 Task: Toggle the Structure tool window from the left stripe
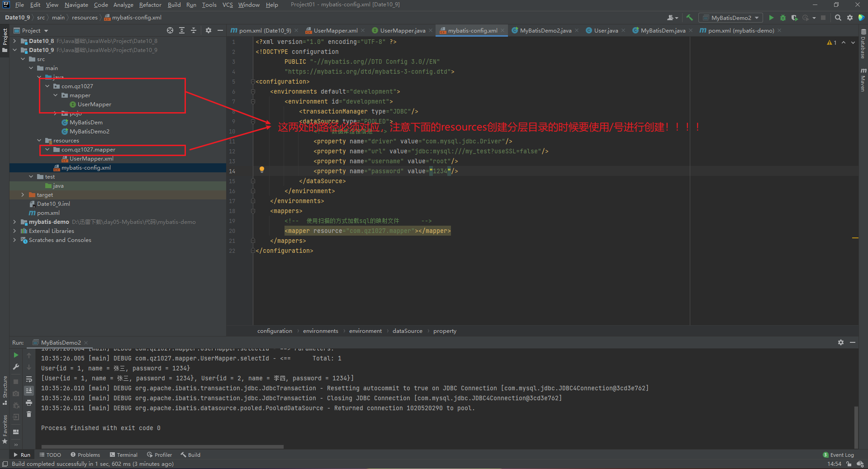(x=5, y=390)
